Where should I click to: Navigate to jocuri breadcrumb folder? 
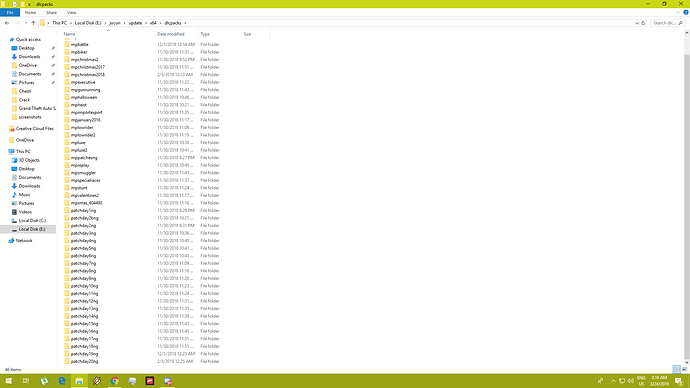click(x=115, y=23)
